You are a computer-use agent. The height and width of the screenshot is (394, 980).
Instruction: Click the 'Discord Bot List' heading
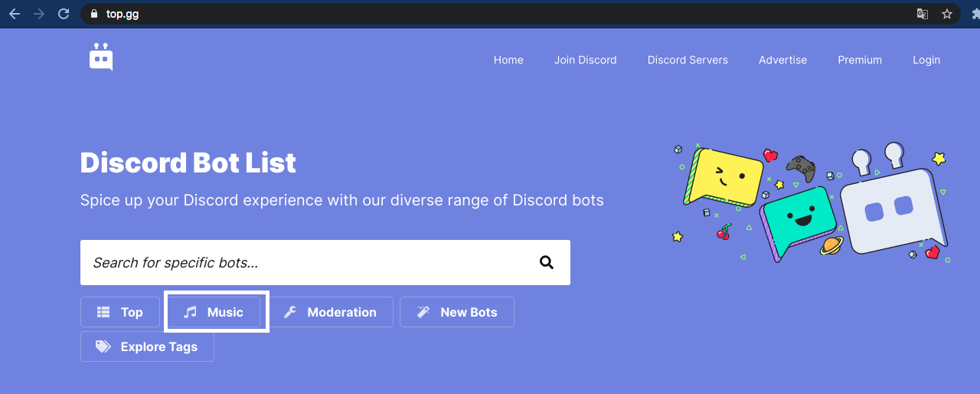[188, 163]
